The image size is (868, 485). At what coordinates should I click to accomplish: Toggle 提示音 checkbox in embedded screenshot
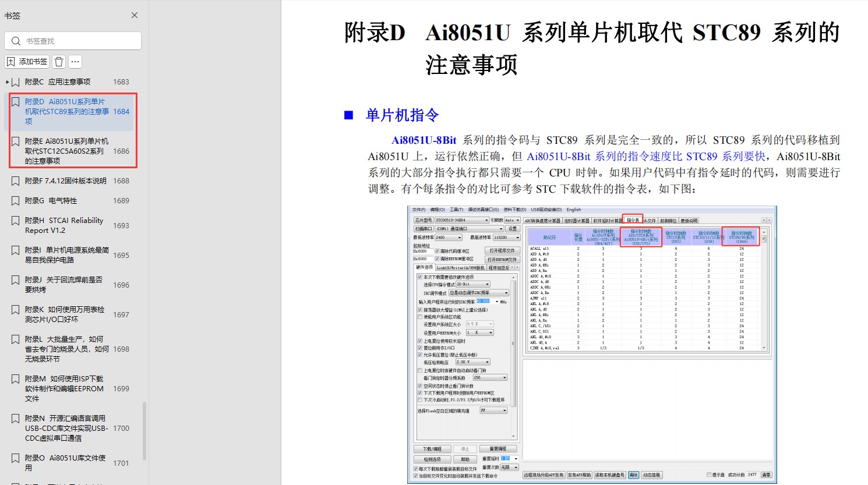tap(709, 475)
